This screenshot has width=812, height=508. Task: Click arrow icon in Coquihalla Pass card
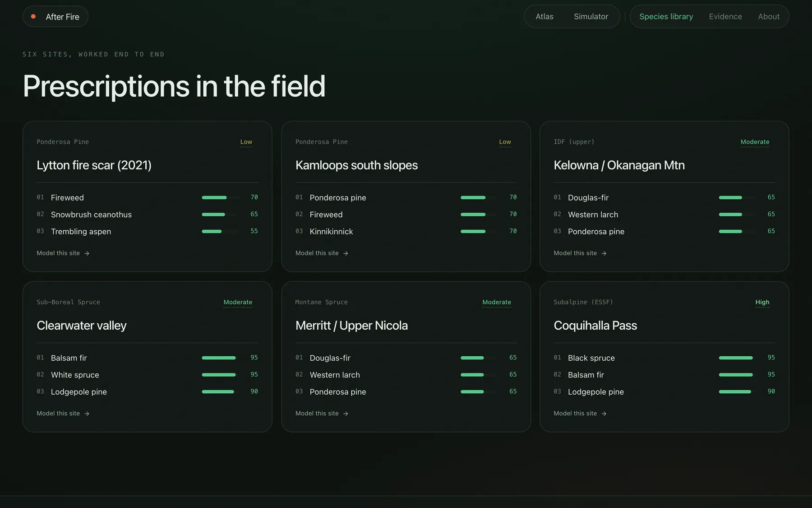[x=604, y=414]
